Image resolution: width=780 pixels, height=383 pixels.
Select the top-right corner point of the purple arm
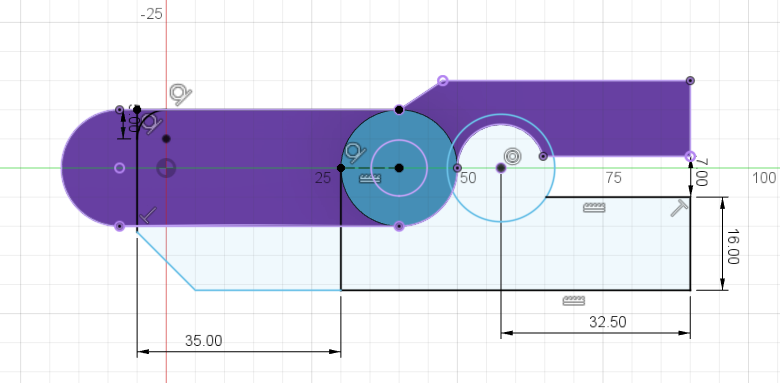click(x=690, y=81)
